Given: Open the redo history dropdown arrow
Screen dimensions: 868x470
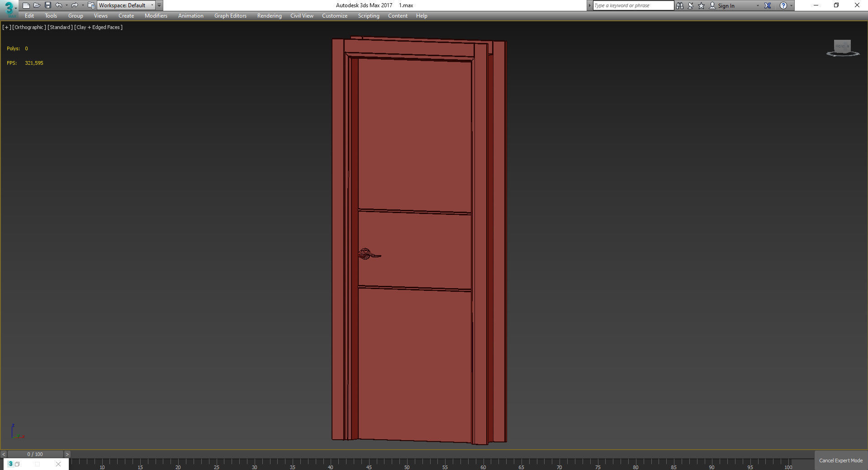Looking at the screenshot, I should [x=83, y=5].
